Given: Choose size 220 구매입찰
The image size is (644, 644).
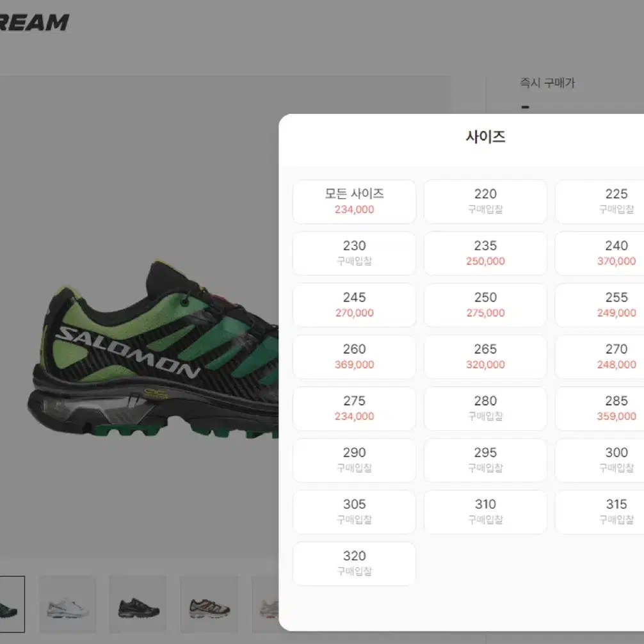Looking at the screenshot, I should pyautogui.click(x=485, y=202).
